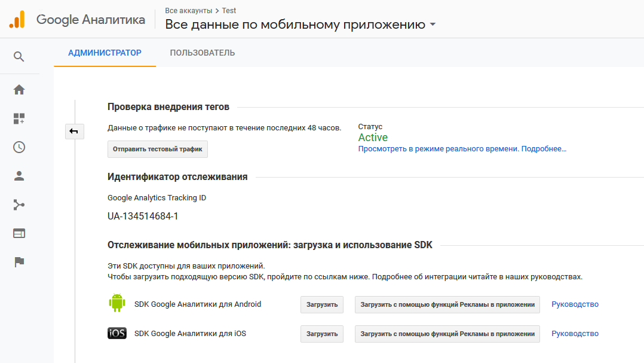Click the black iOS logo icon
644x363 pixels.
pos(117,333)
